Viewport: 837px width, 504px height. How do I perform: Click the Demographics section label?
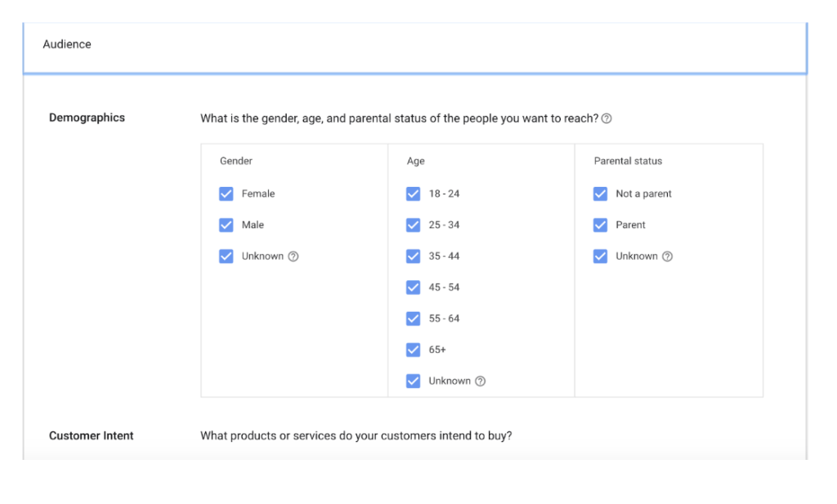tap(87, 118)
